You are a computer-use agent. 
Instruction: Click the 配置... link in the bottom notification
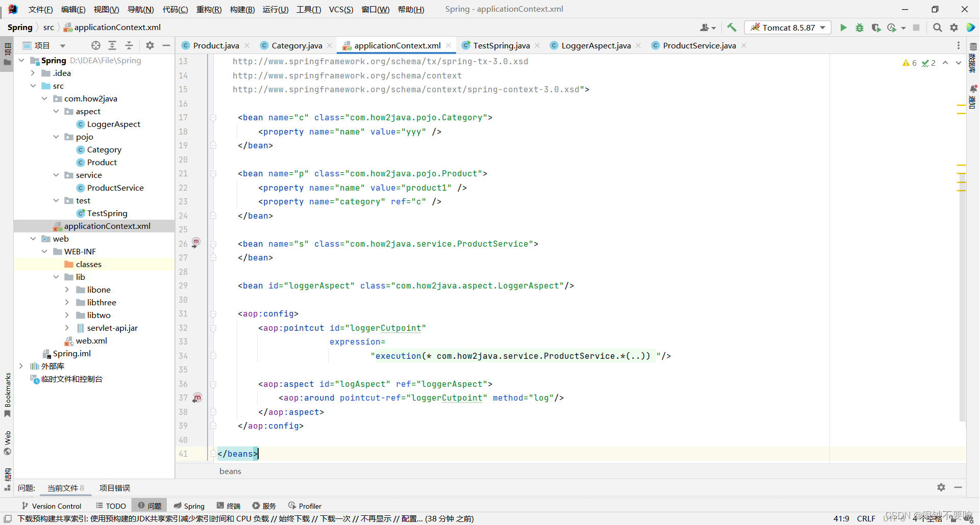coord(411,519)
